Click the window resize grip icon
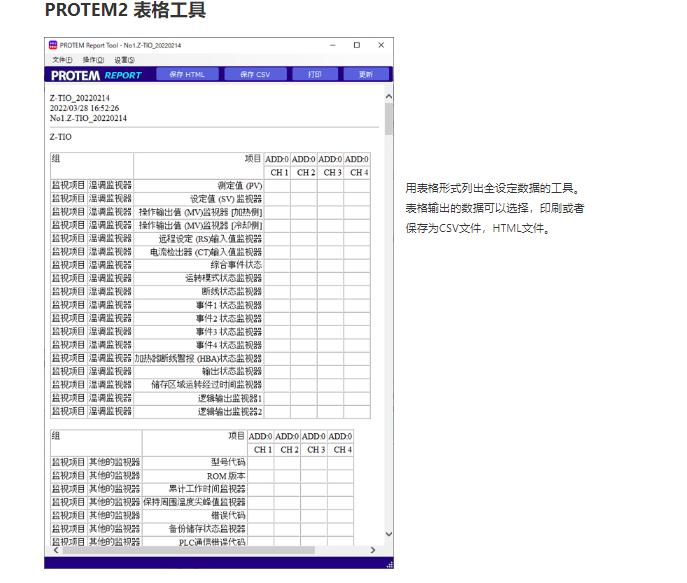This screenshot has width=687, height=583. pyautogui.click(x=390, y=565)
